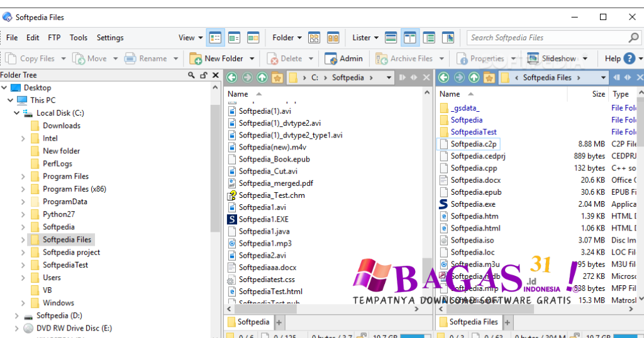644x338 pixels.
Task: Switch to the third view mode icon
Action: click(253, 38)
